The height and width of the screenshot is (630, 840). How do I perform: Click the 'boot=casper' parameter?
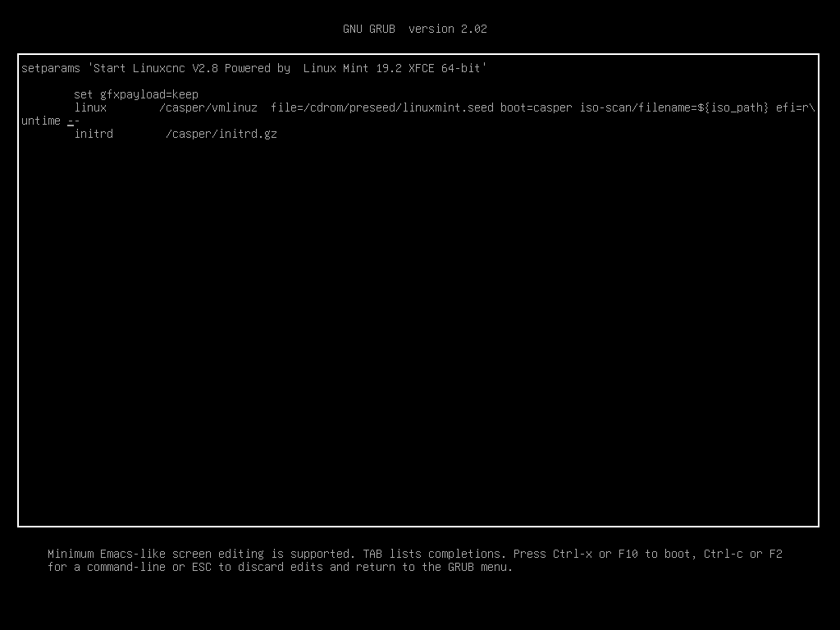536,107
